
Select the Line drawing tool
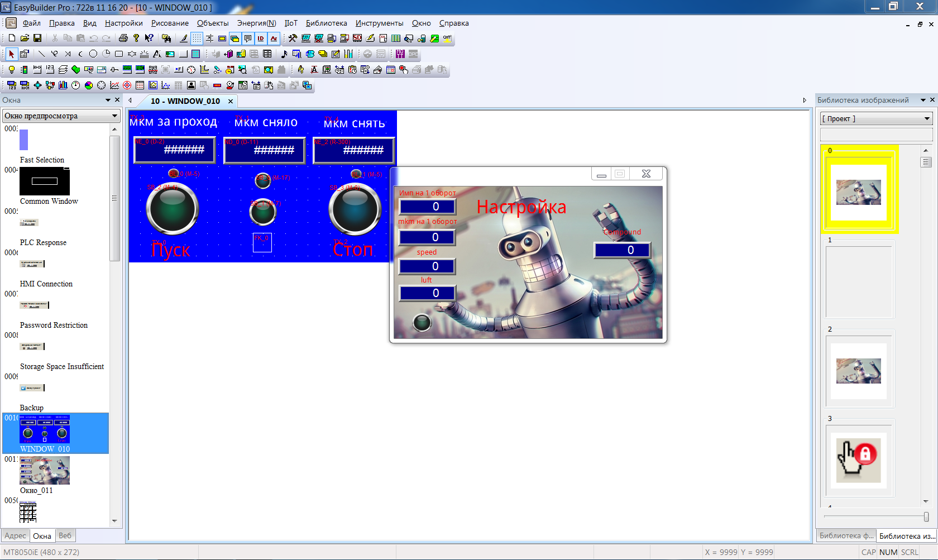pyautogui.click(x=41, y=54)
